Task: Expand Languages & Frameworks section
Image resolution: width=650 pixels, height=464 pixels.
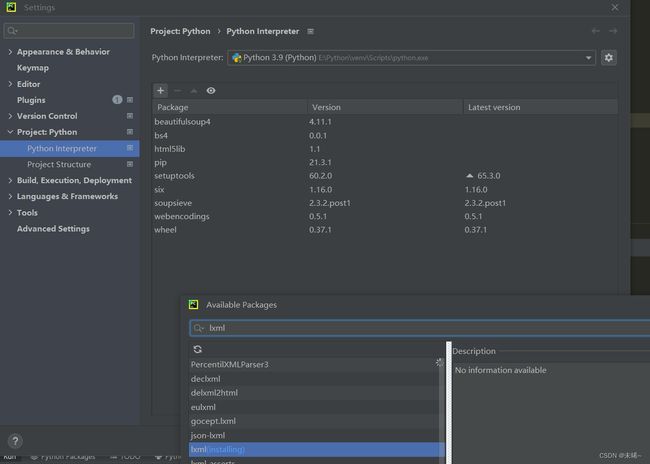Action: [10, 197]
